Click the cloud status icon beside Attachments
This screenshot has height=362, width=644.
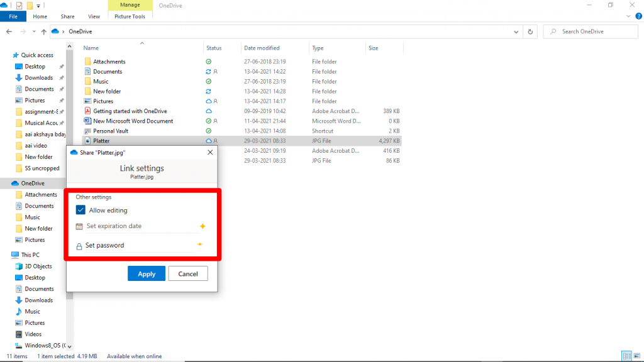[x=208, y=62]
